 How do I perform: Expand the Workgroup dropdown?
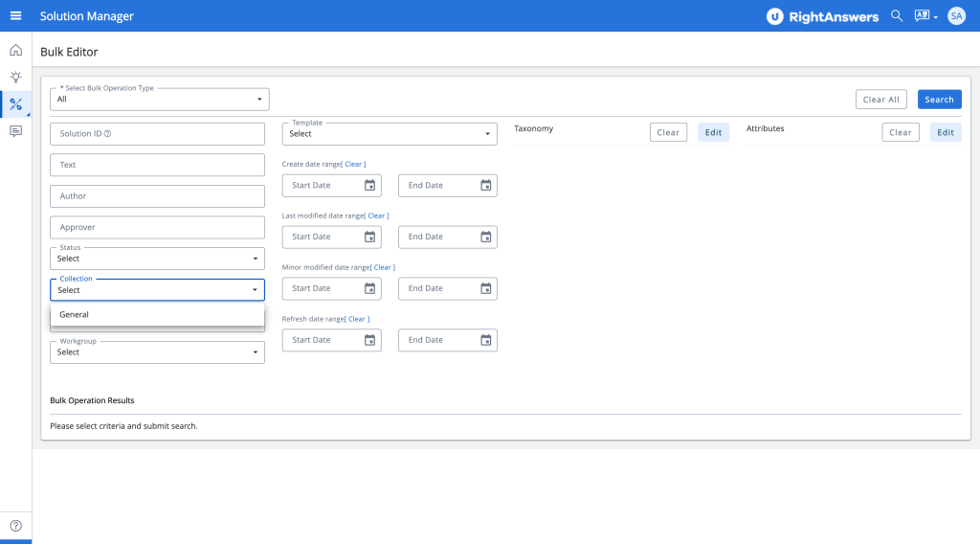tap(157, 352)
